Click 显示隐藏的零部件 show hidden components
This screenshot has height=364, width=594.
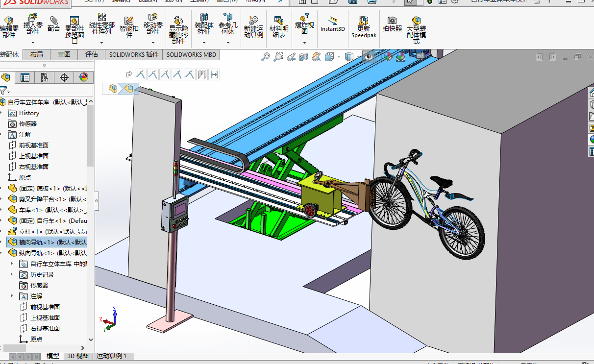[x=178, y=30]
